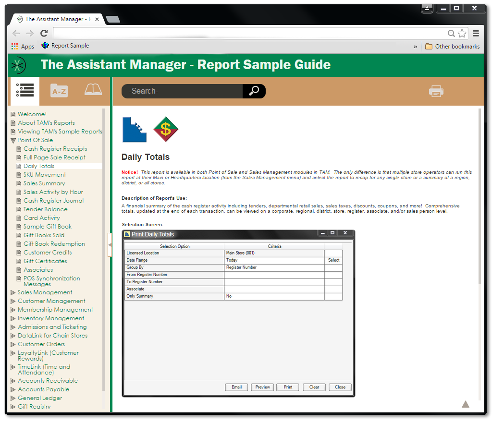Viewport: 504px width, 423px height.
Task: Open Viewing TAM's Sample Reports
Action: tap(60, 132)
